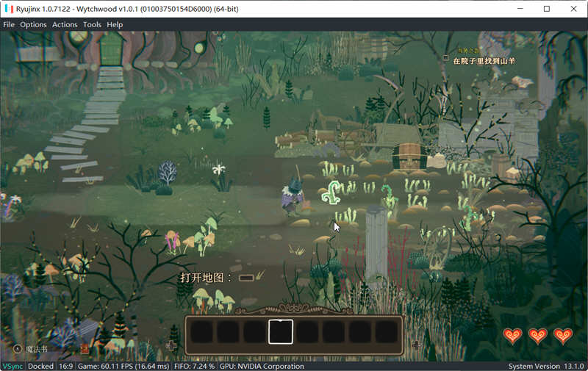
Task: Change the 16:9 aspect ratio setting
Action: pos(65,366)
